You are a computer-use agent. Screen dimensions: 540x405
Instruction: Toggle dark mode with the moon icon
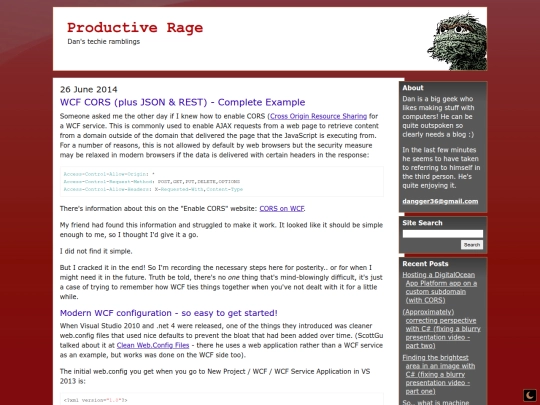click(530, 395)
